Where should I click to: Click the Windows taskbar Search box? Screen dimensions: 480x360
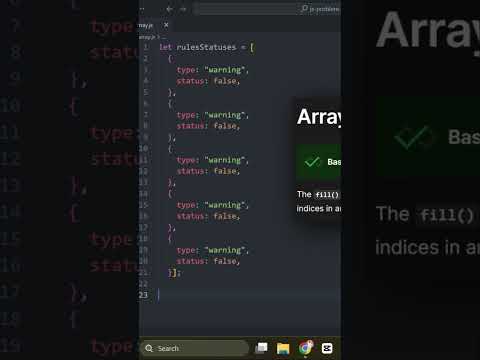click(195, 348)
